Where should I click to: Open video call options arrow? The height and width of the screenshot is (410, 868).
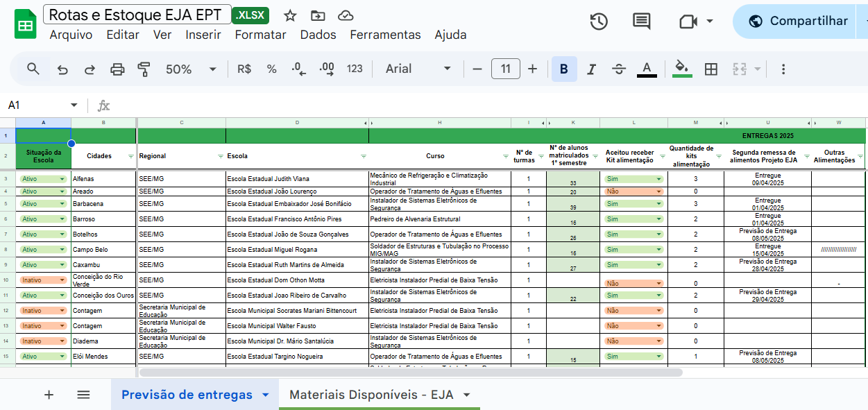(x=709, y=22)
